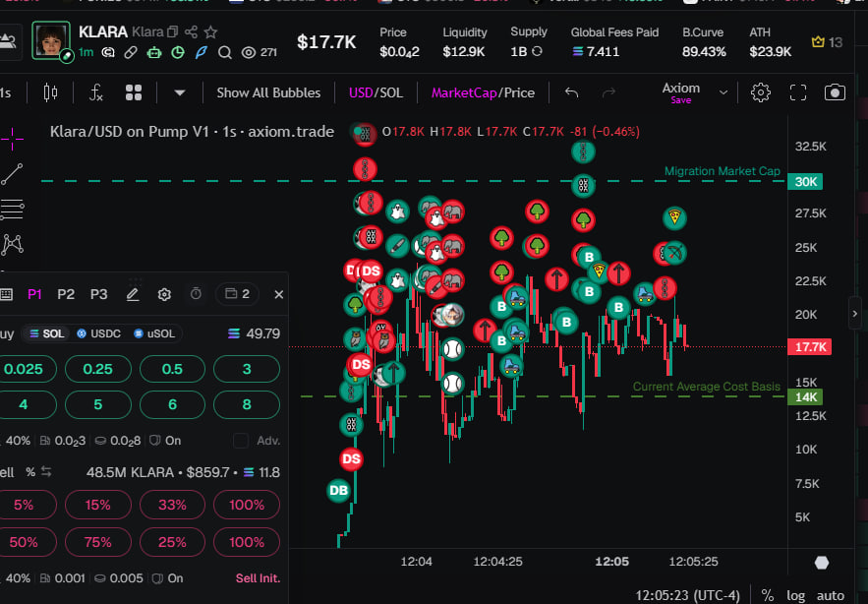868x604 pixels.
Task: Undo the last chart action
Action: coord(572,92)
